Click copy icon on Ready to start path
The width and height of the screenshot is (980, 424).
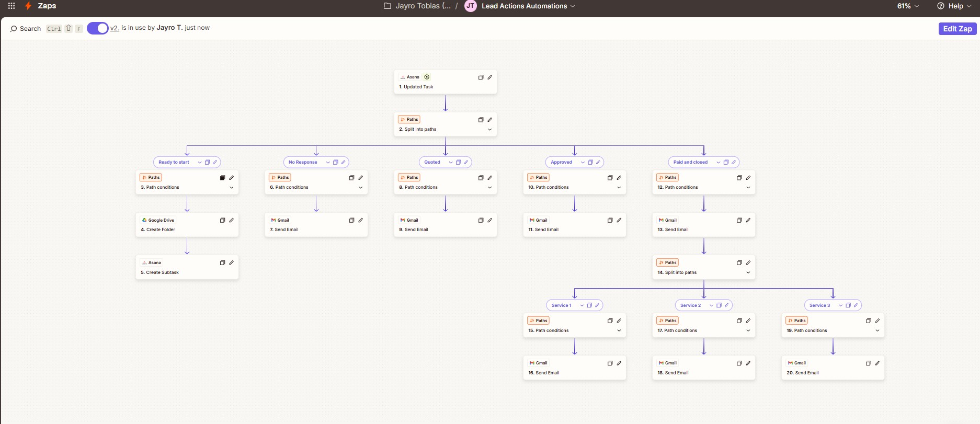pos(207,163)
